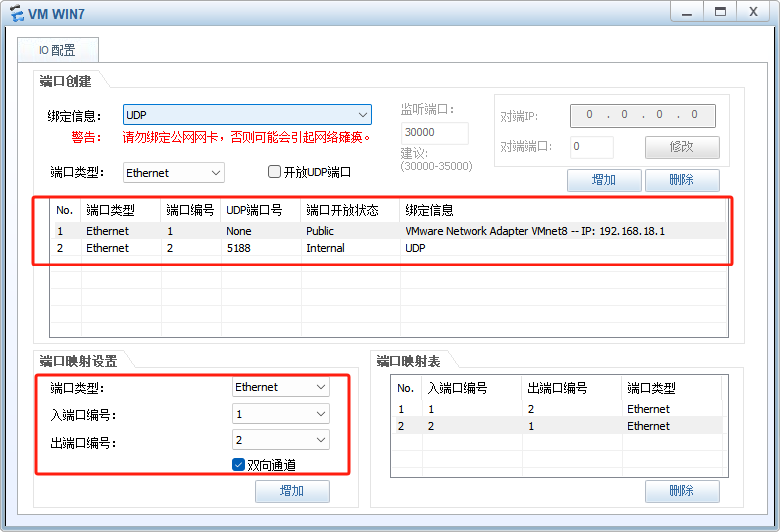Open the 入端口编号 dropdown
This screenshot has width=780, height=532.
(x=281, y=413)
